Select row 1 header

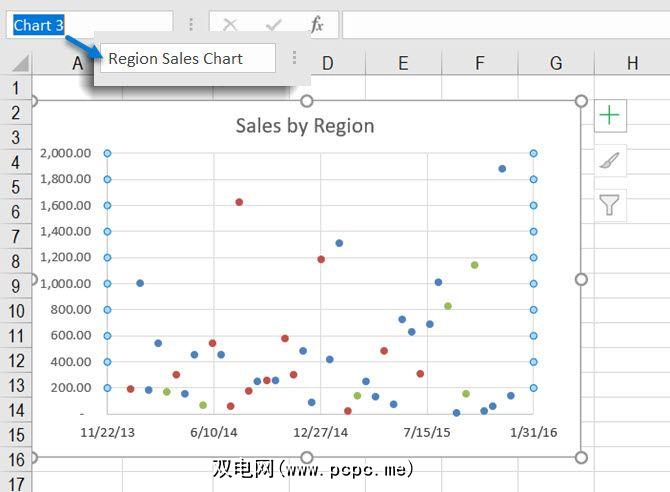tap(15, 88)
